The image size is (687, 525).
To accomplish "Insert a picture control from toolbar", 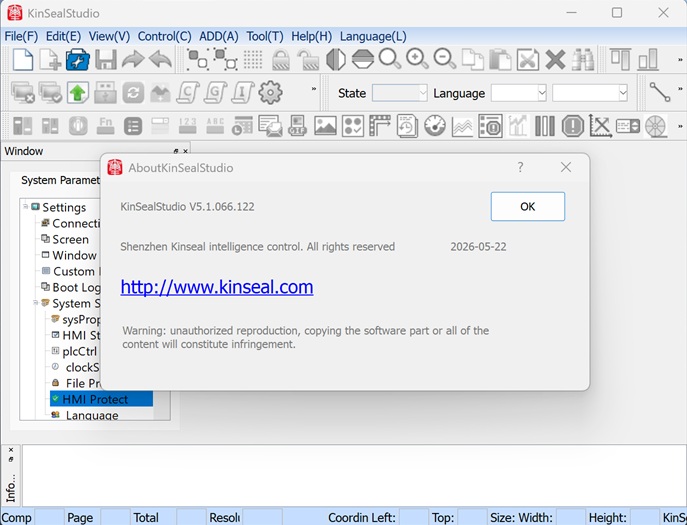I will click(x=325, y=126).
